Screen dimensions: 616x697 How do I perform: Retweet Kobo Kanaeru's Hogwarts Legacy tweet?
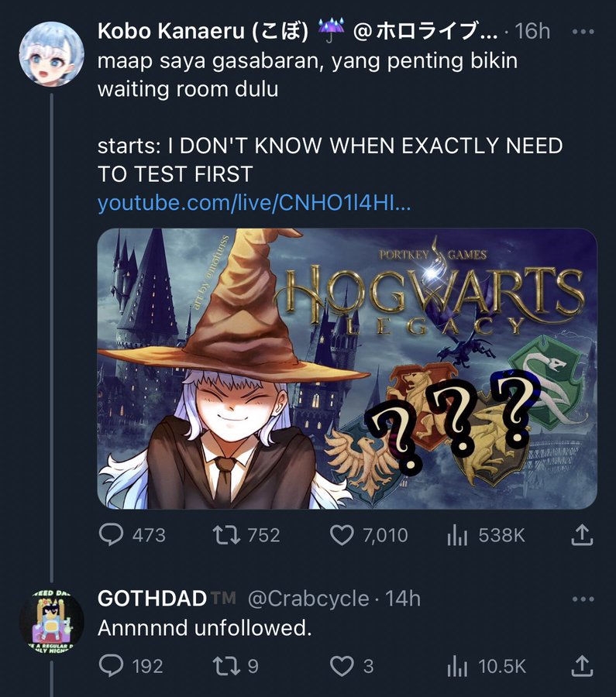coord(226,535)
